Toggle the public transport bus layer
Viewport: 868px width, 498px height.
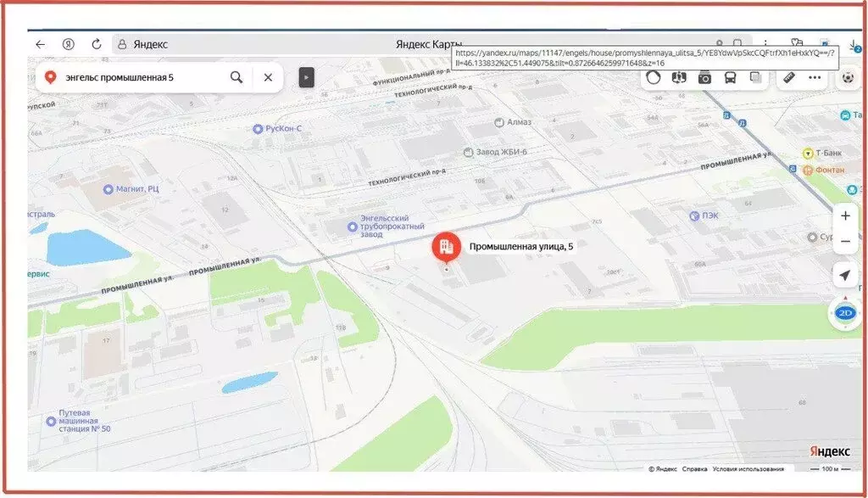730,78
